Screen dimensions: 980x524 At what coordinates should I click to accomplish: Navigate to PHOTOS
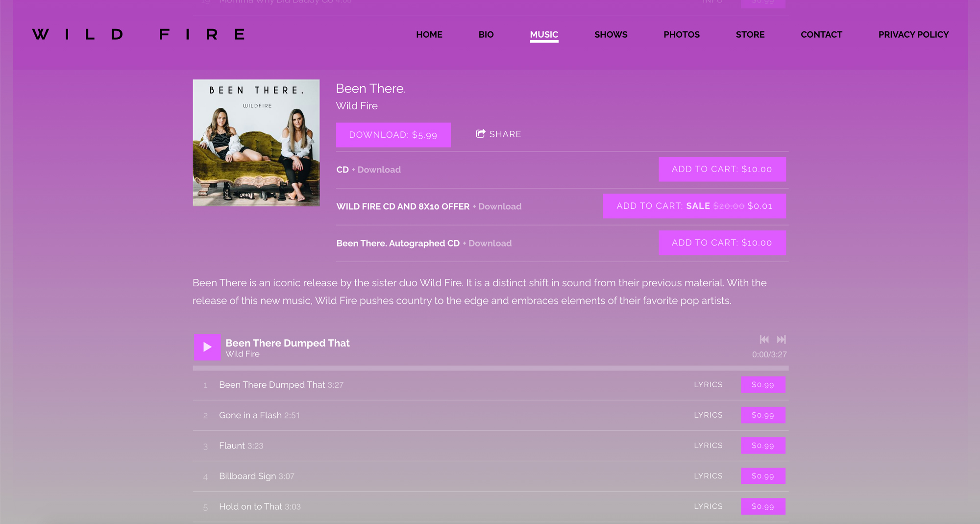pyautogui.click(x=682, y=34)
